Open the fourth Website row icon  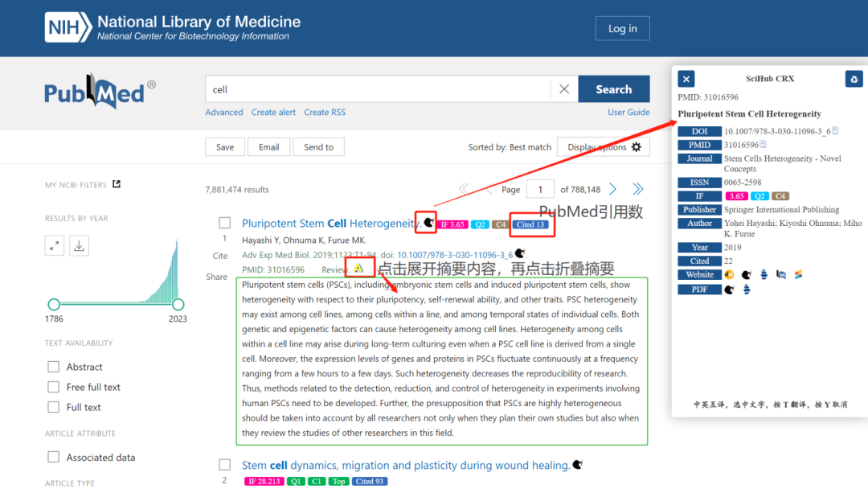[781, 275]
